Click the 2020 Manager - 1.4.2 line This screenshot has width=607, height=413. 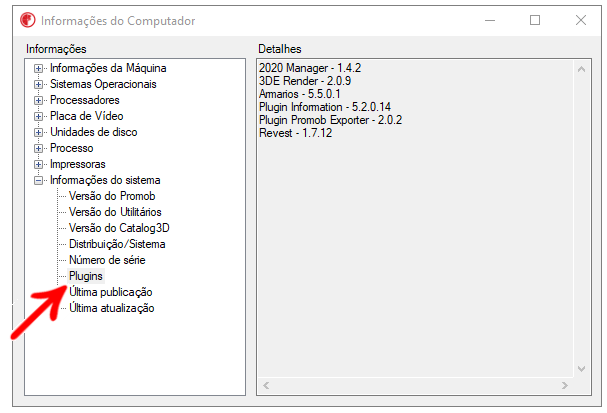(x=310, y=68)
